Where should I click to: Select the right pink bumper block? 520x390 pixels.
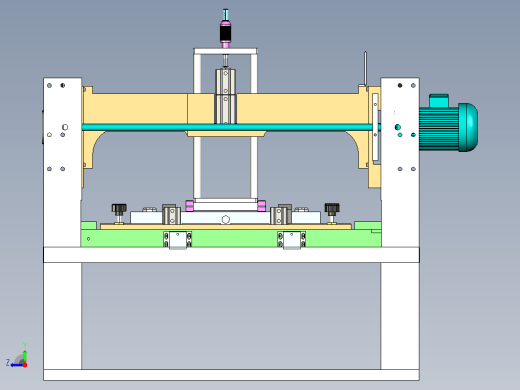pyautogui.click(x=262, y=206)
